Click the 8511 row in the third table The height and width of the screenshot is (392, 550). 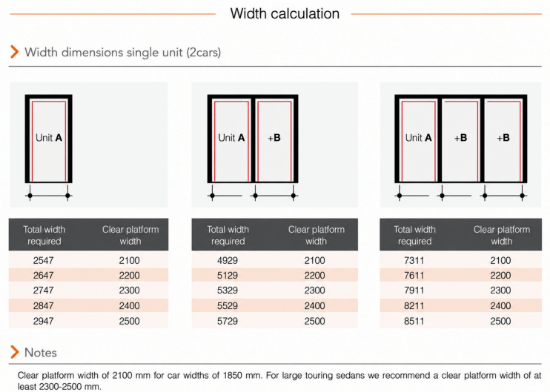(461, 321)
